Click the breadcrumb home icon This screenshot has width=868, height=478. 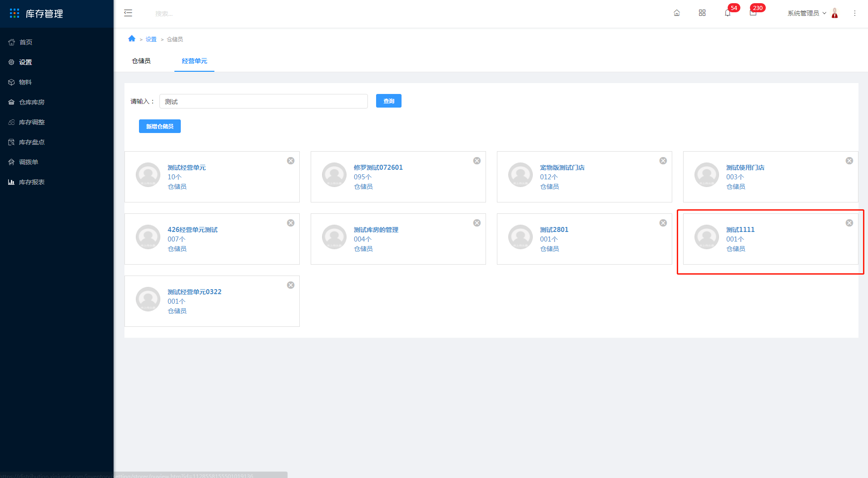point(132,39)
